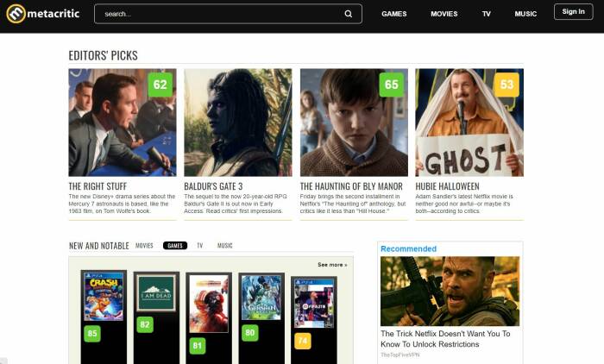Switch New and Notable to Movies tab
Viewport: 604px width, 364px height.
click(x=144, y=245)
